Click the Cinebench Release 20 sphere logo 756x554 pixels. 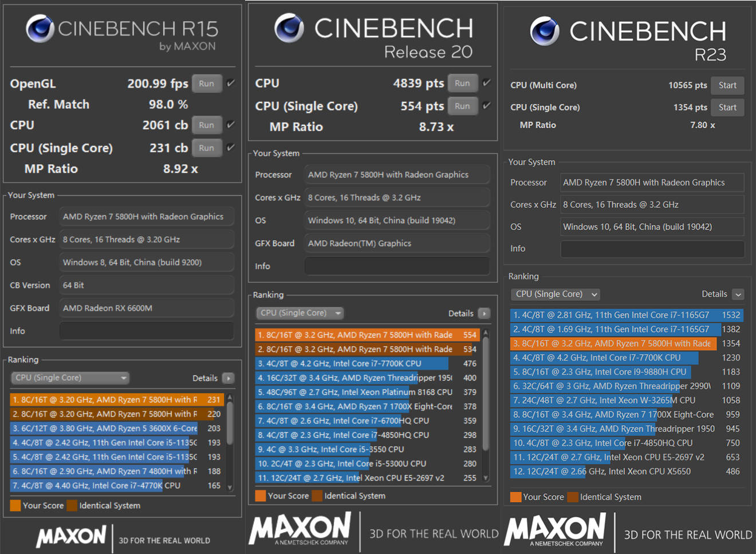click(x=289, y=27)
